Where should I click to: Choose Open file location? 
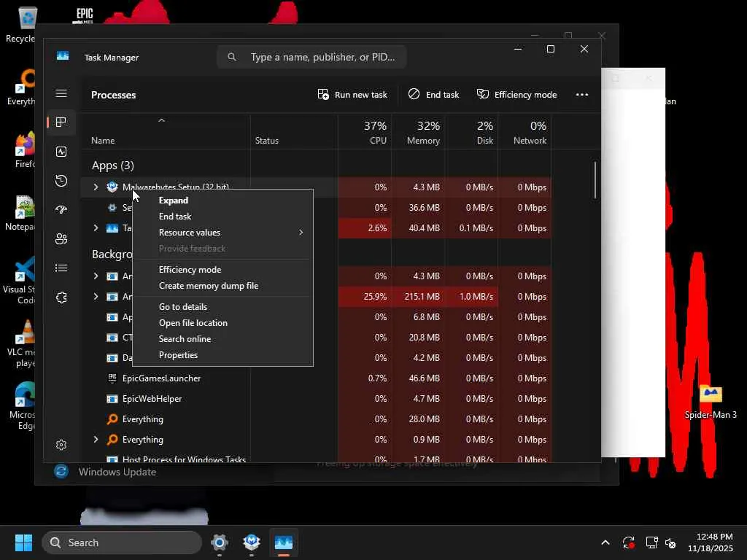click(222, 323)
